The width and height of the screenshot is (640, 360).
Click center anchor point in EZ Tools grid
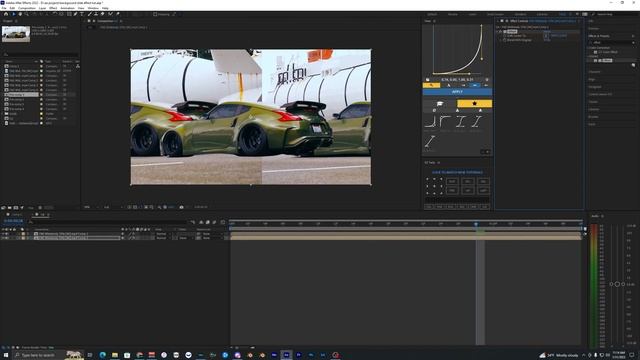tap(434, 186)
